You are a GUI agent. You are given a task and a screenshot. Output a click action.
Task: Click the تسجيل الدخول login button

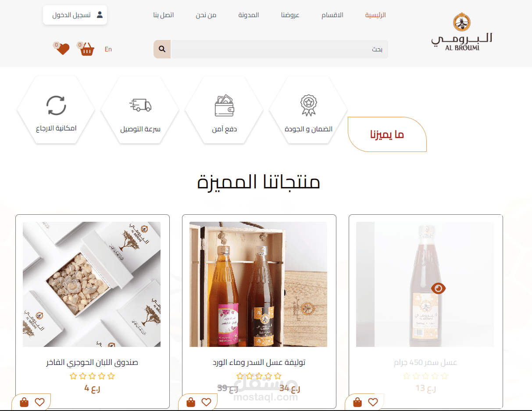(x=75, y=15)
